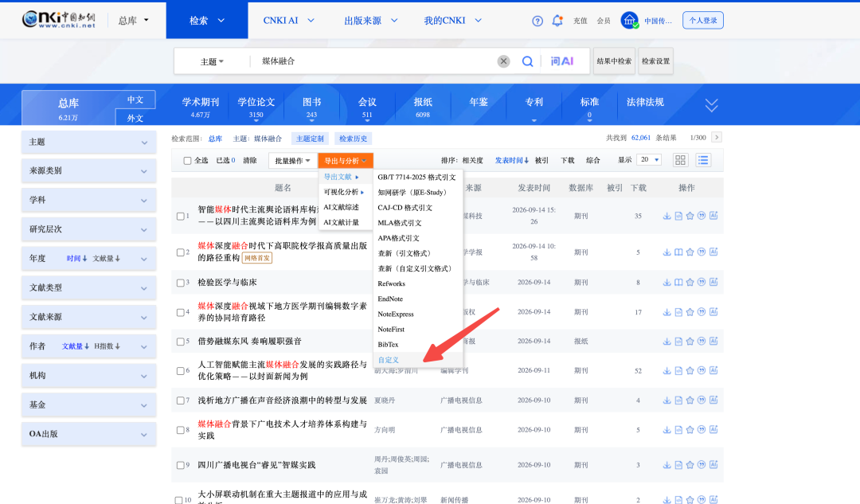The image size is (860, 504).
Task: Check the box for result 2
Action: pos(180,252)
